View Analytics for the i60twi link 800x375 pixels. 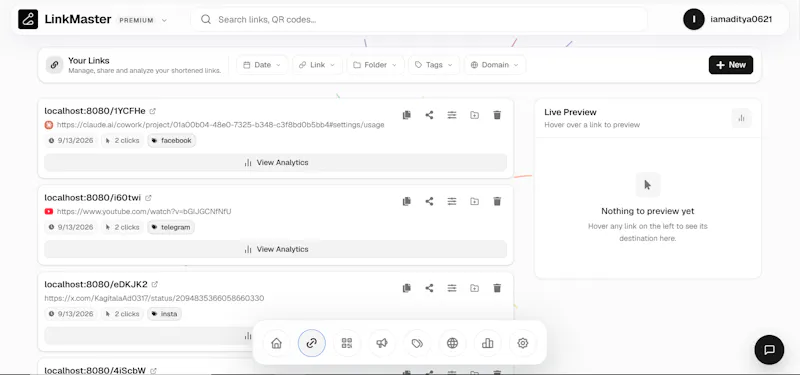pos(276,249)
